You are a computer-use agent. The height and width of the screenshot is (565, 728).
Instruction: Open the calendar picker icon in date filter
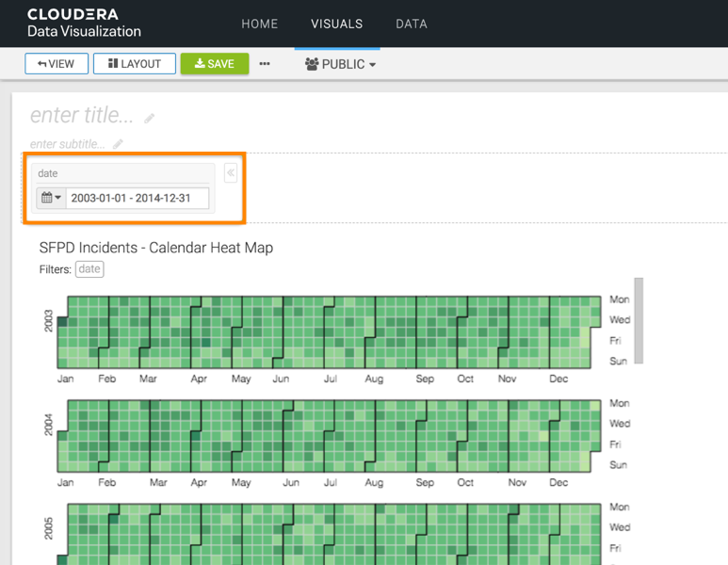[x=50, y=198]
